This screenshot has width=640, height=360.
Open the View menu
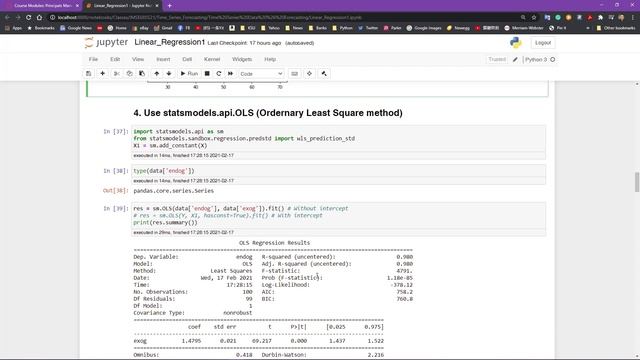tap(138, 59)
